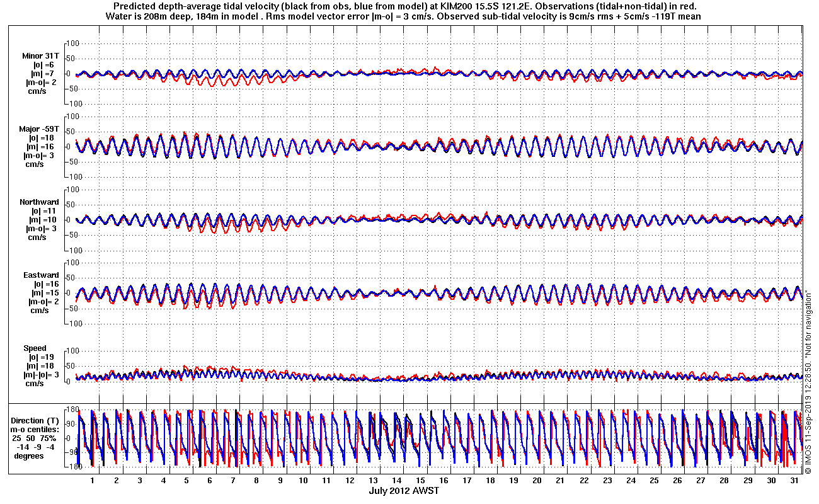This screenshot has height=504, width=819.
Task: Click the 'Eastward' component label
Action: click(x=40, y=275)
